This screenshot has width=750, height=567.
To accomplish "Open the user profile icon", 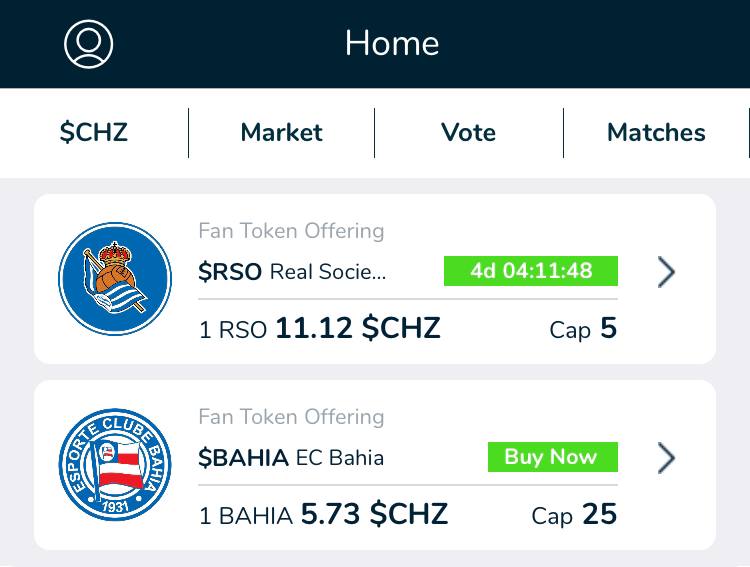I will 88,44.
